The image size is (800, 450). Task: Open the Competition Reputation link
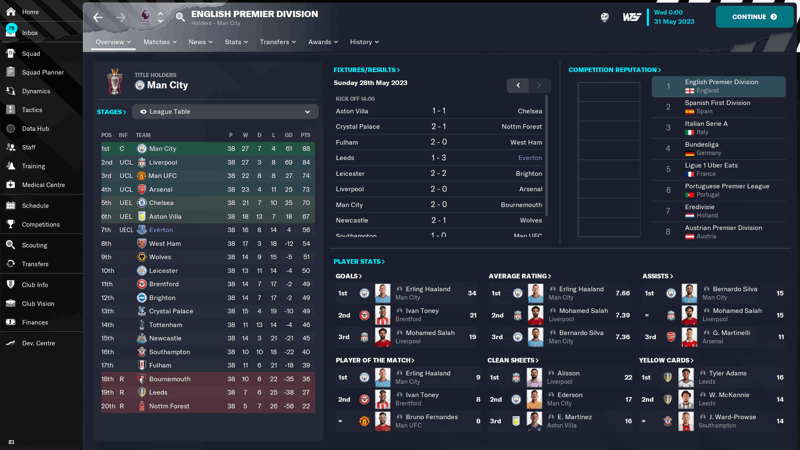click(615, 69)
